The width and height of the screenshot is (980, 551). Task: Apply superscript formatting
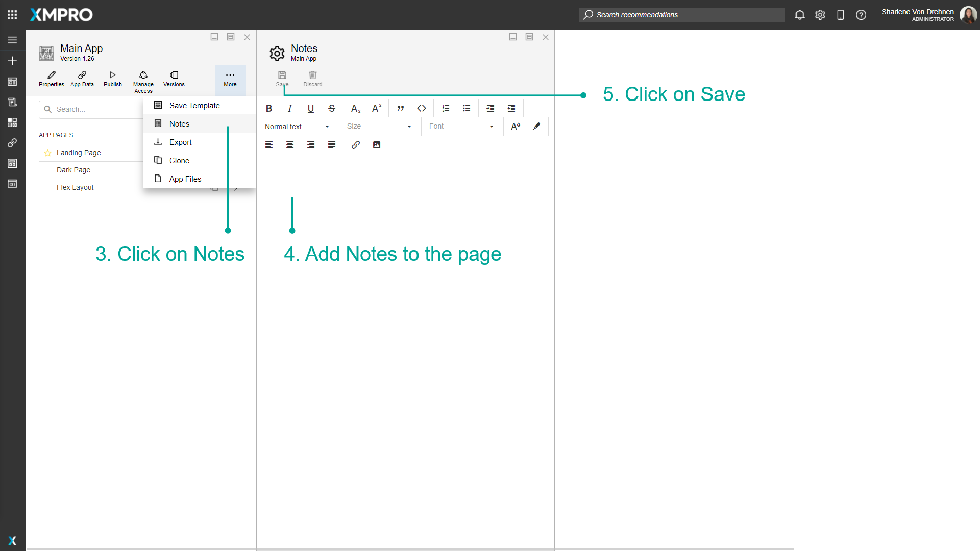[x=377, y=108]
